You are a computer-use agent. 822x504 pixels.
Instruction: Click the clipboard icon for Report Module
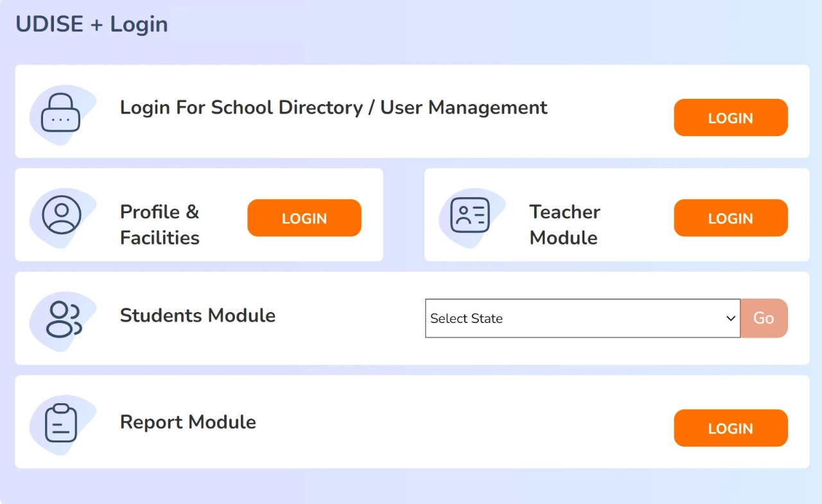64,422
